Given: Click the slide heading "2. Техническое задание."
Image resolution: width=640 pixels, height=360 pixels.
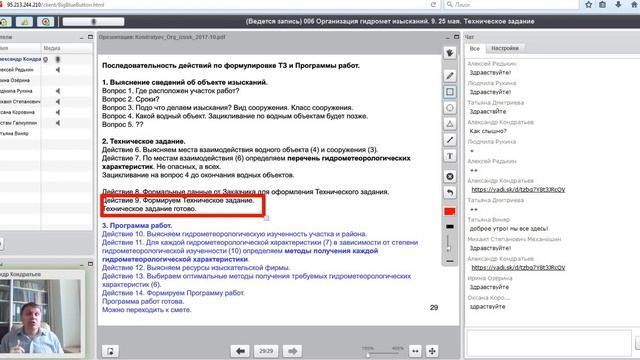Looking at the screenshot, I should 143,141.
